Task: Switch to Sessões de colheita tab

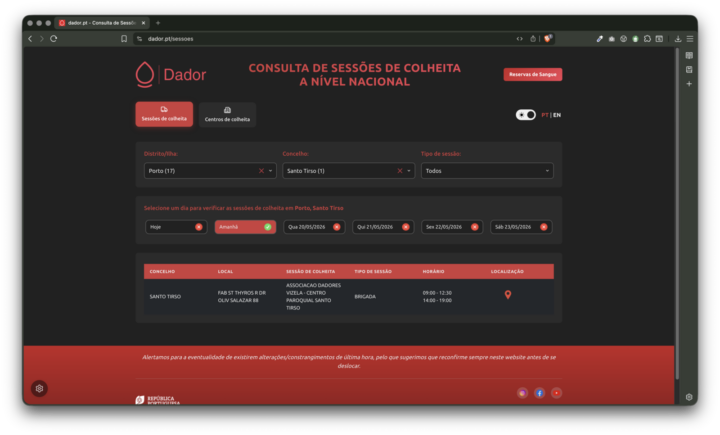Action: (x=164, y=114)
